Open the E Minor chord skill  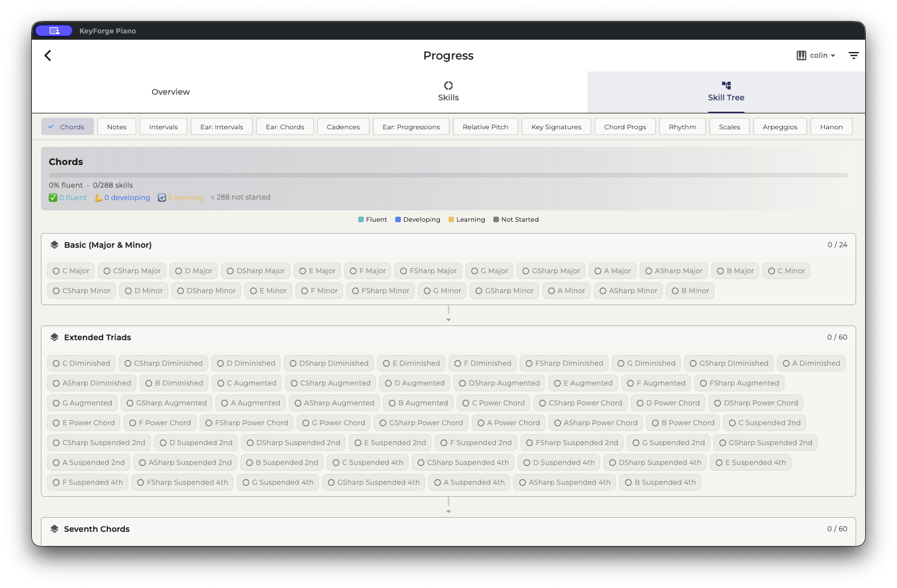(x=268, y=291)
